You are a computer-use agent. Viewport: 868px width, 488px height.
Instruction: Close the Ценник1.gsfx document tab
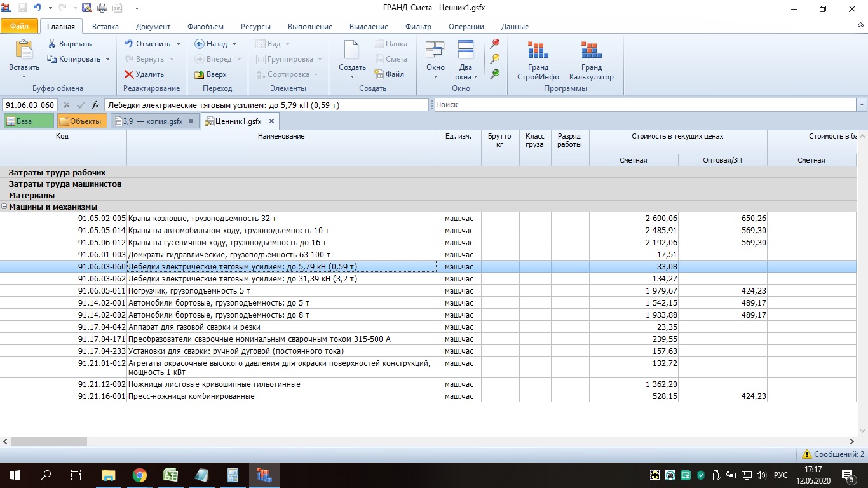point(271,121)
